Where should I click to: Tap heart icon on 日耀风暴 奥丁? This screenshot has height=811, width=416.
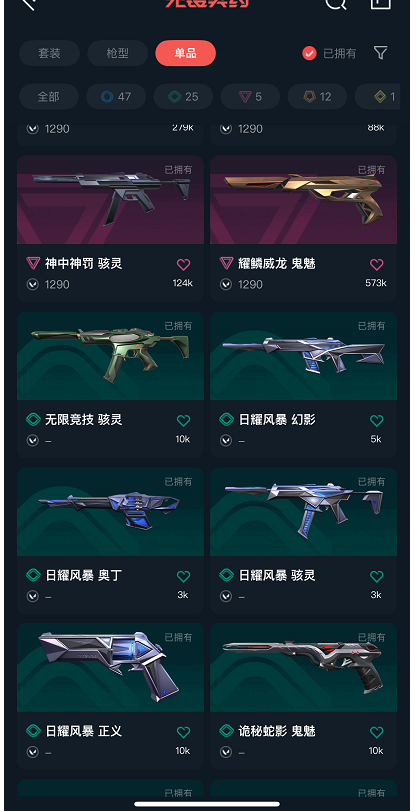(x=183, y=576)
